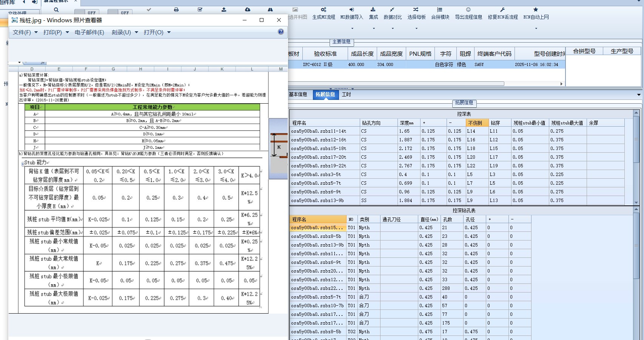Click the printer icon in top toolbar
The height and width of the screenshot is (340, 644).
tap(176, 9)
